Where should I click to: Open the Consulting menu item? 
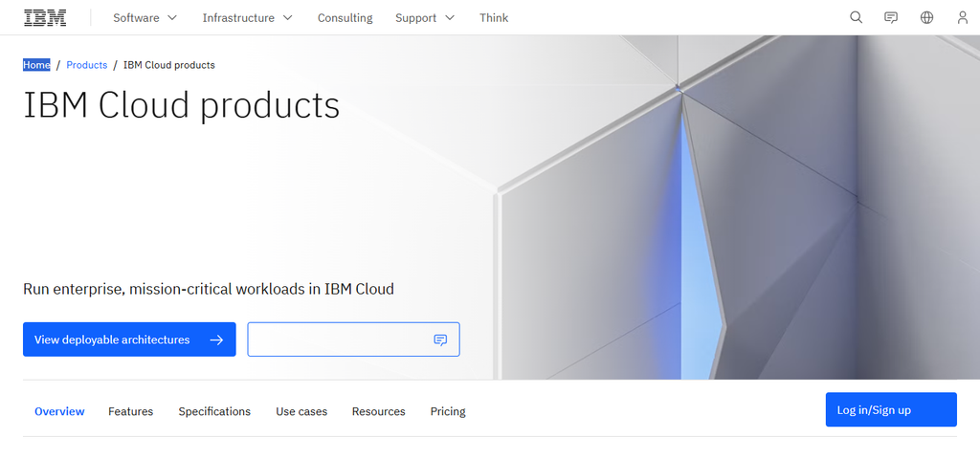345,17
